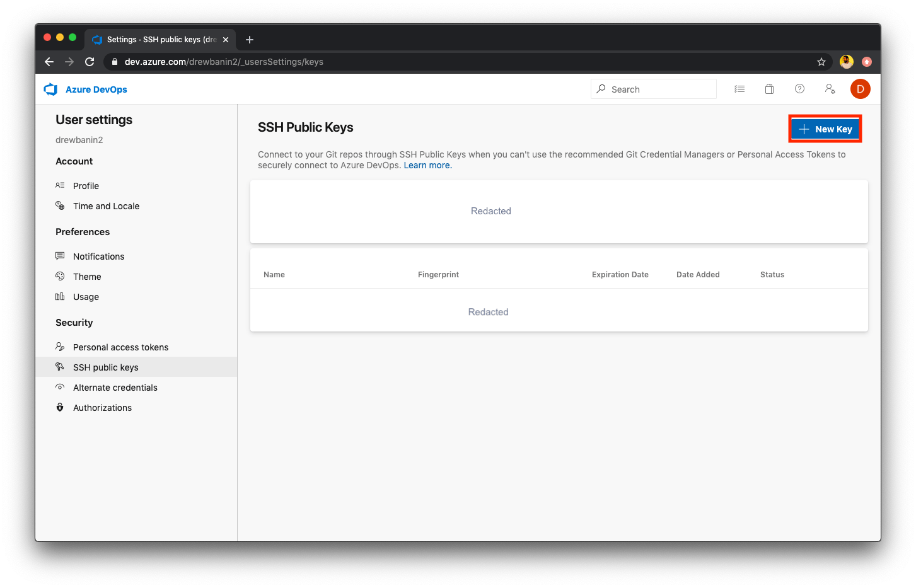The width and height of the screenshot is (916, 588).
Task: Open the Theme preferences entry
Action: pyautogui.click(x=87, y=276)
